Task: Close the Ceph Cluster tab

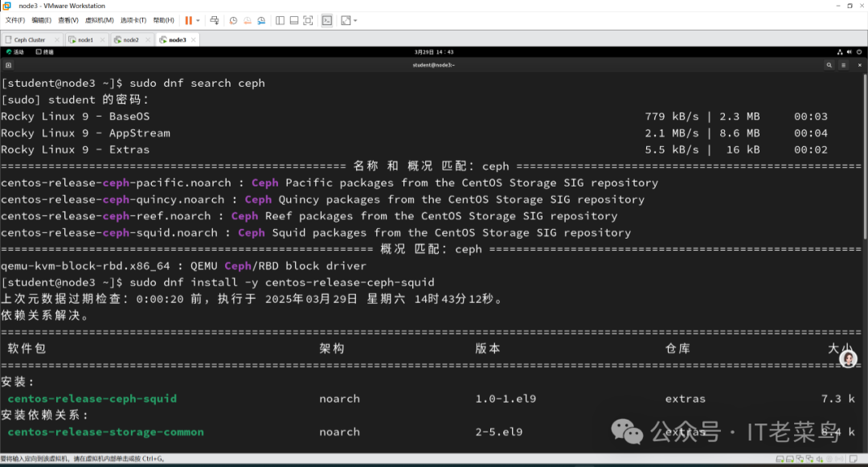Action: pyautogui.click(x=56, y=40)
